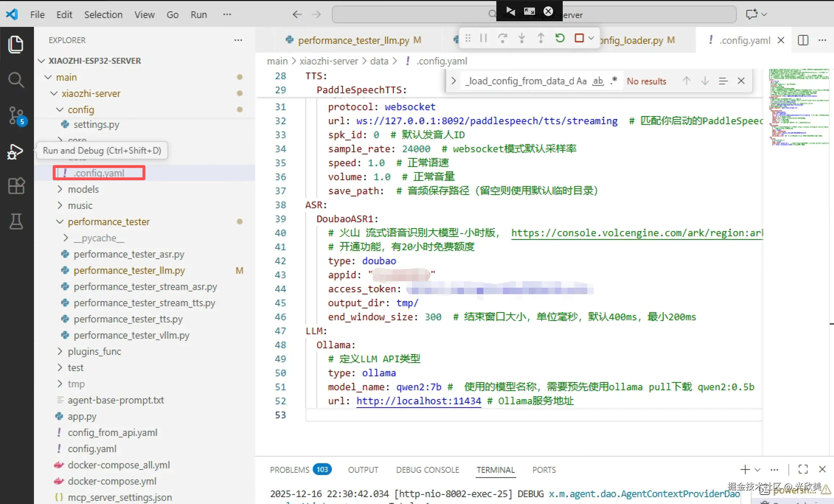Open the Extensions view icon
Screen dimensions: 834x504
[16, 186]
